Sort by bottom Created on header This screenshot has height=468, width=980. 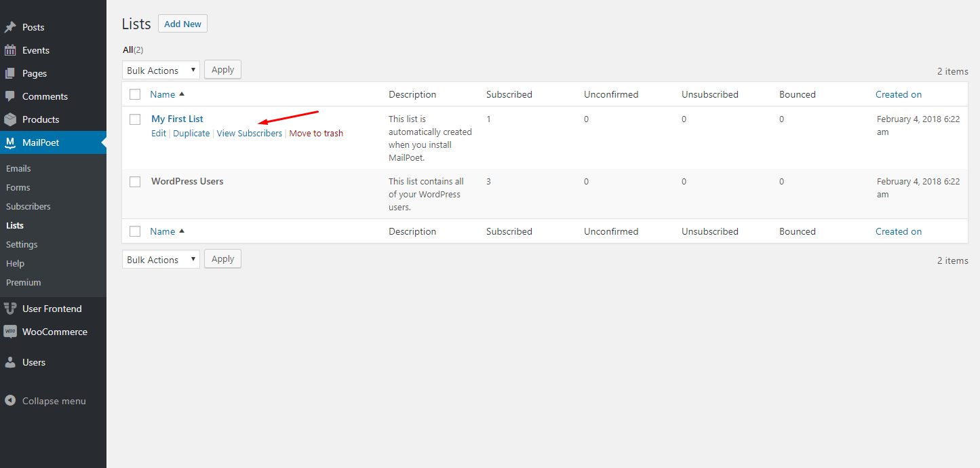point(899,231)
